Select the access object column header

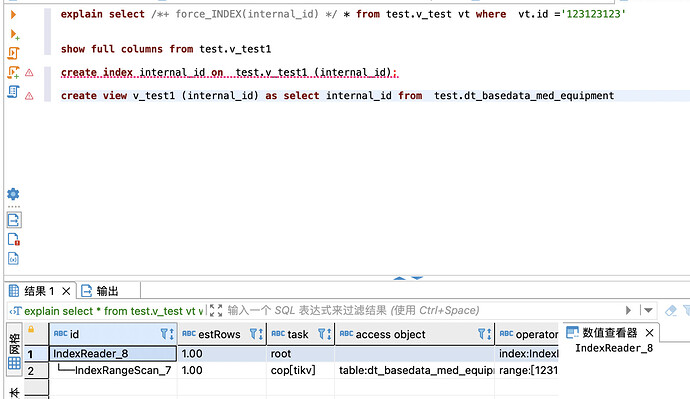pyautogui.click(x=415, y=334)
